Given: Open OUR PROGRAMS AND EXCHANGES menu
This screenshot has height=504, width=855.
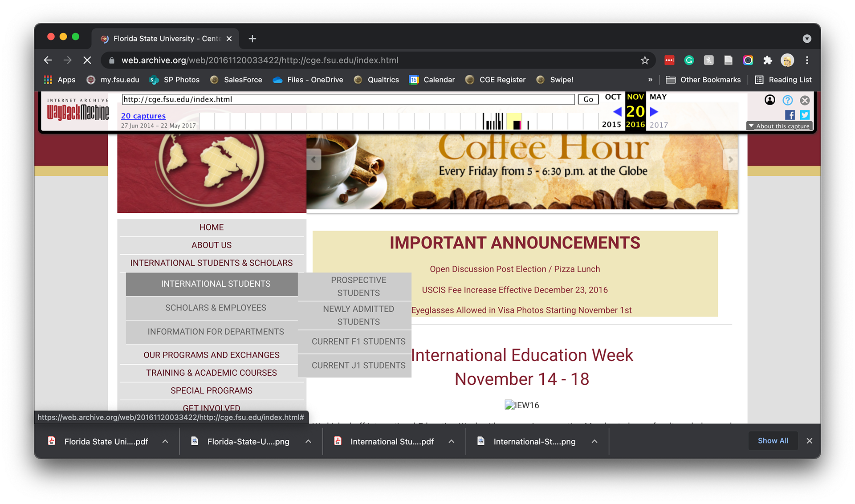Looking at the screenshot, I should [212, 355].
